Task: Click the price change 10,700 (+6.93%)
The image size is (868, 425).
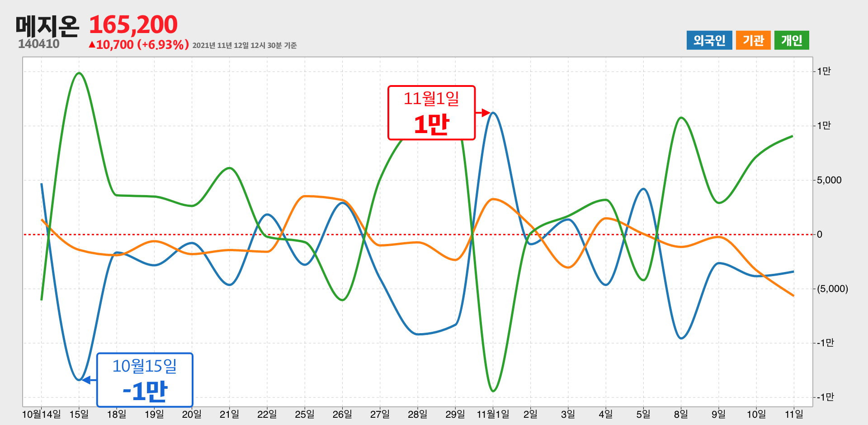Action: (x=139, y=44)
